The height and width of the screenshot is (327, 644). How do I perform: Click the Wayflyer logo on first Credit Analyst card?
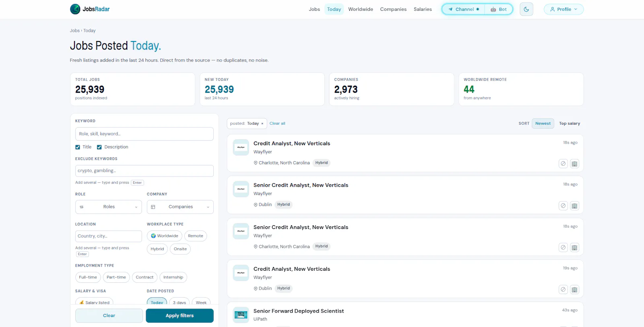pyautogui.click(x=241, y=148)
